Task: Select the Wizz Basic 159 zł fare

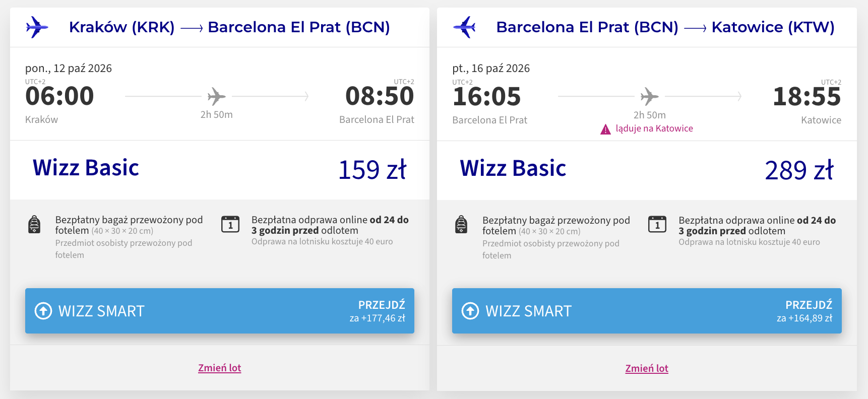Action: click(220, 170)
